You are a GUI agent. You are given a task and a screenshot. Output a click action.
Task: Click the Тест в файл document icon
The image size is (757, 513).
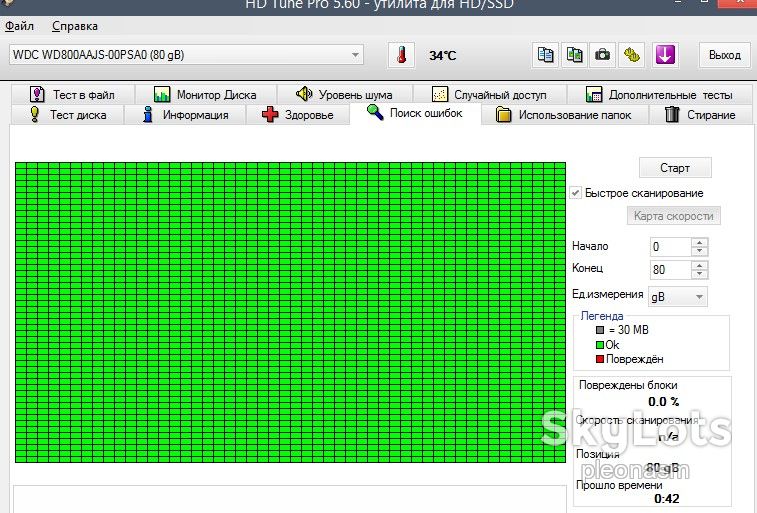click(37, 94)
